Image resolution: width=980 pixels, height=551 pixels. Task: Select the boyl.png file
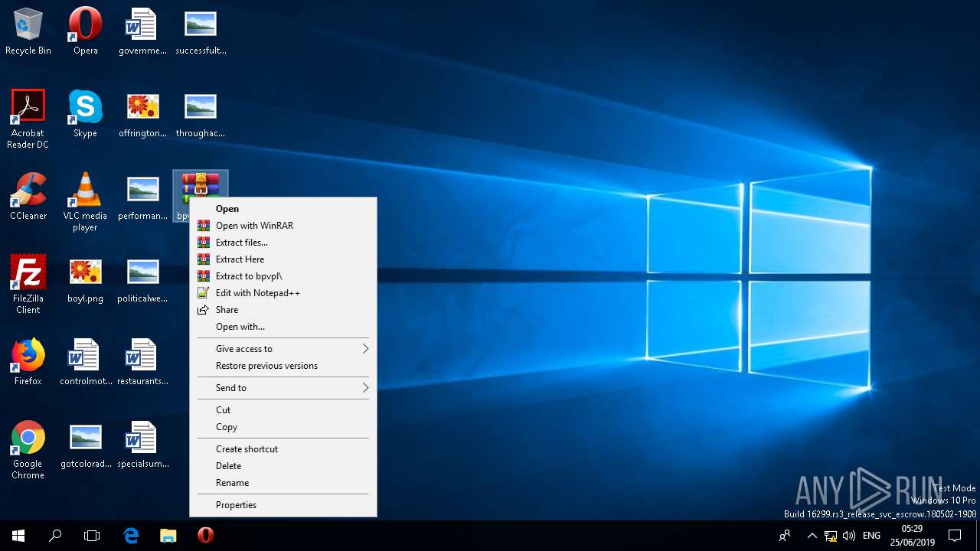coord(85,279)
